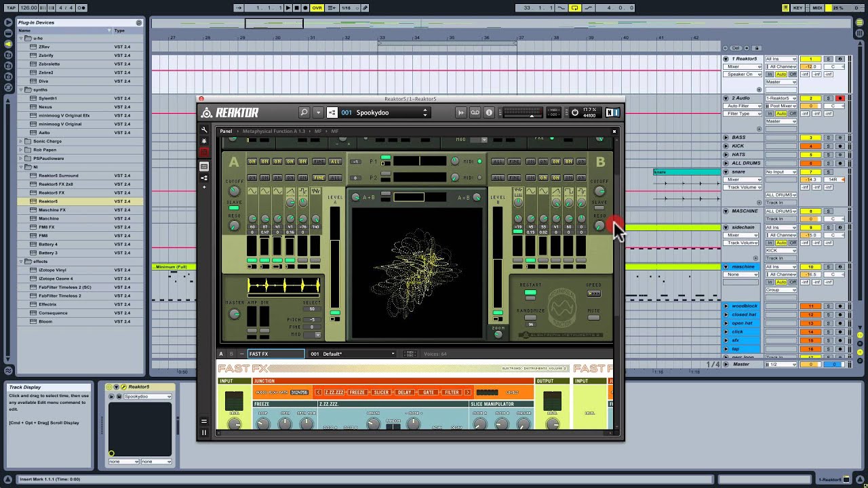Adjust 1 Reaktor5 volume slider -12.0
Image resolution: width=868 pixels, height=488 pixels.
coord(810,66)
